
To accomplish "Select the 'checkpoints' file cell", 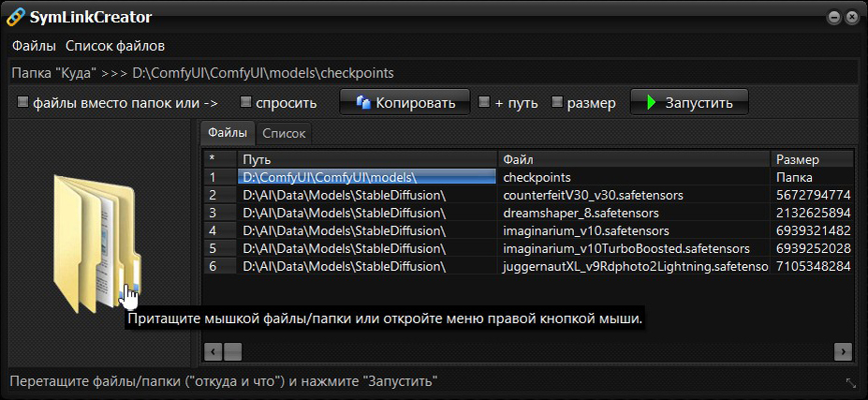I will pos(634,177).
